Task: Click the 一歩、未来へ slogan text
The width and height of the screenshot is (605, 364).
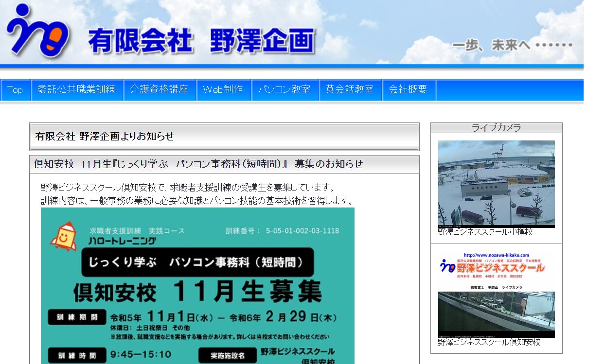Action: point(513,46)
